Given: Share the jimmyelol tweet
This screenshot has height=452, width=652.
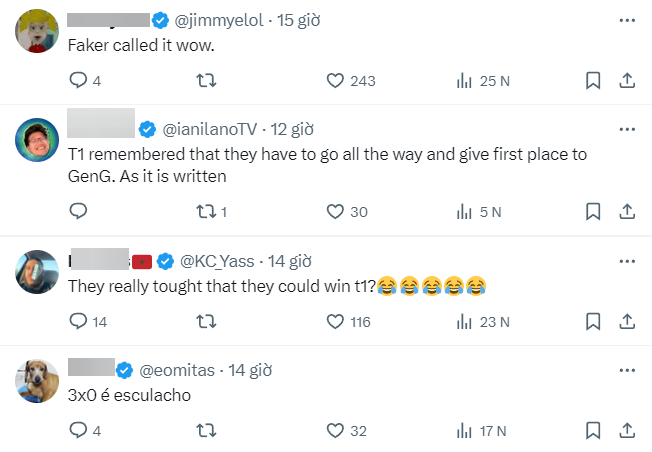Looking at the screenshot, I should [626, 81].
